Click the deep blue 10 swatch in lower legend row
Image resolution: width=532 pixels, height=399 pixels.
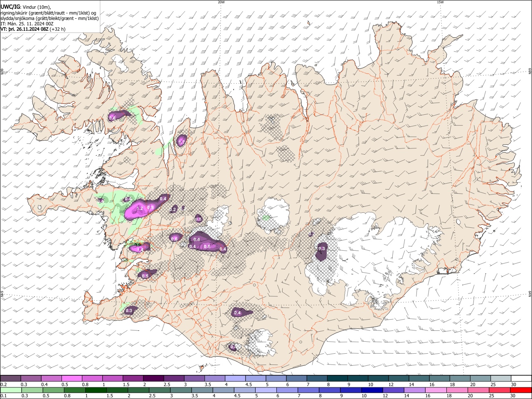pyautogui.click(x=372, y=390)
